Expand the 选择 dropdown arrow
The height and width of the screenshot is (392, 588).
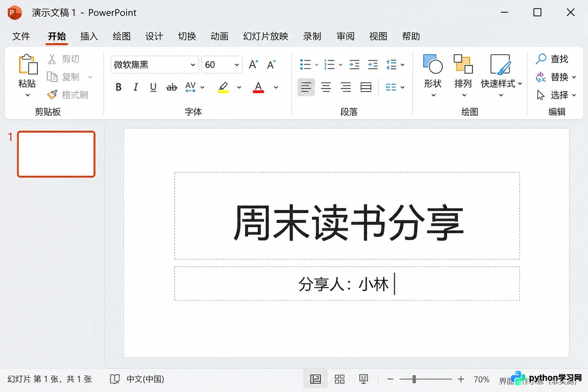point(574,95)
